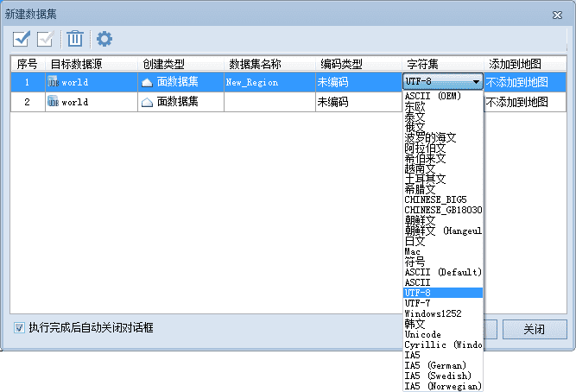
Task: Close the 新建数据集 dialog with X
Action: click(557, 15)
